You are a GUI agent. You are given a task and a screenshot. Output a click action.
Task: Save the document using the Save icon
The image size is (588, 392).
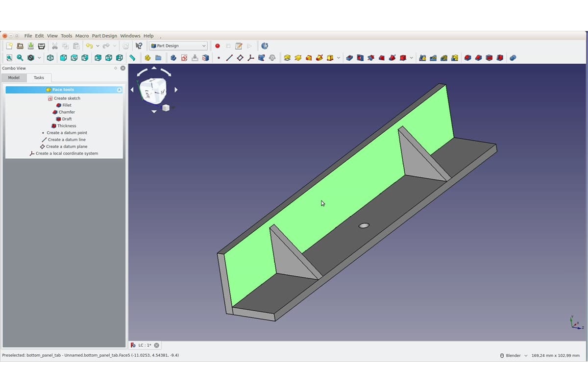point(31,46)
